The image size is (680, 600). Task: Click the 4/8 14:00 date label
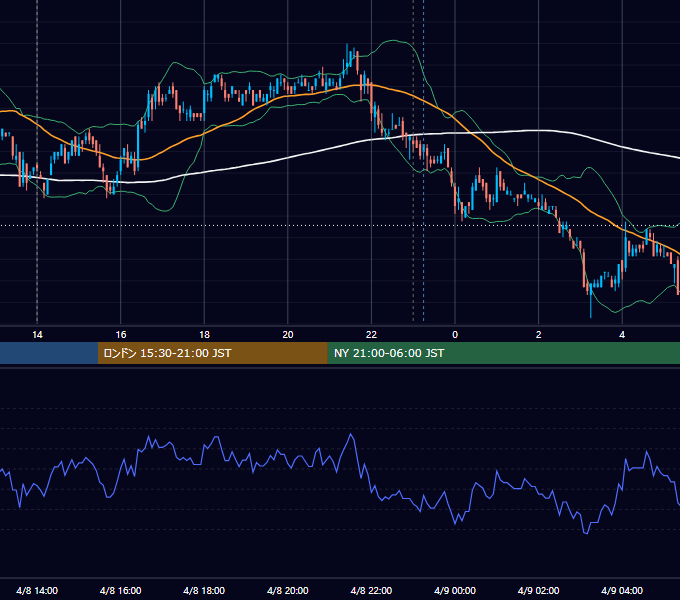coord(37,591)
